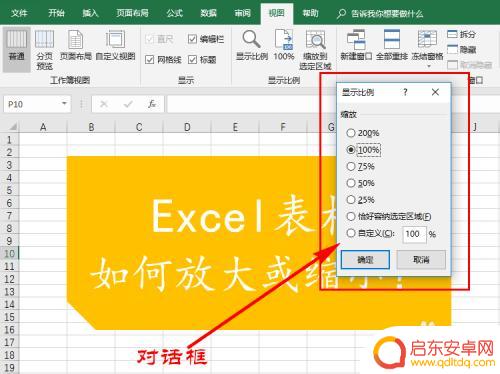Image resolution: width=500 pixels, height=374 pixels.
Task: Click the Select All corner triangle
Action: point(13,127)
